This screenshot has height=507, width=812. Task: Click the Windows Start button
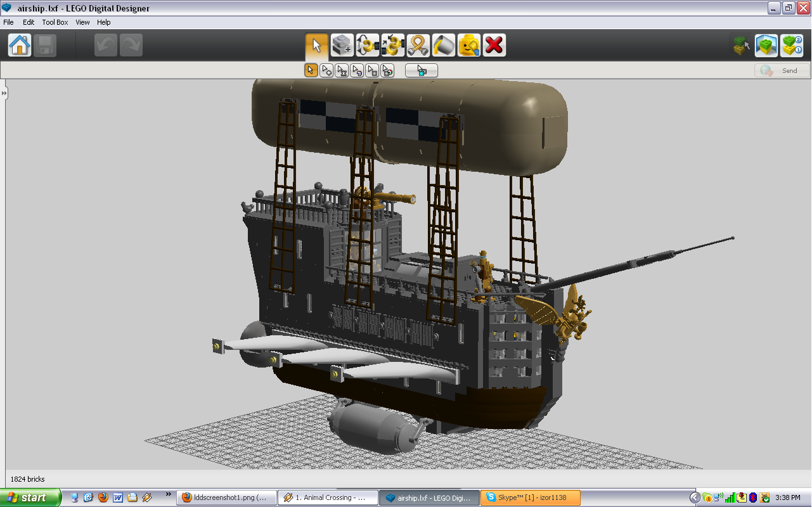click(x=30, y=497)
